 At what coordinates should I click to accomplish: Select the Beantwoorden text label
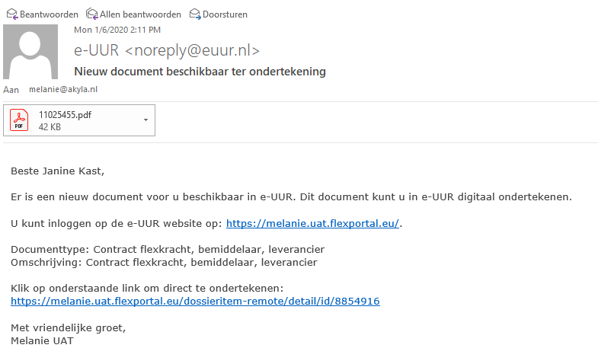coord(49,14)
